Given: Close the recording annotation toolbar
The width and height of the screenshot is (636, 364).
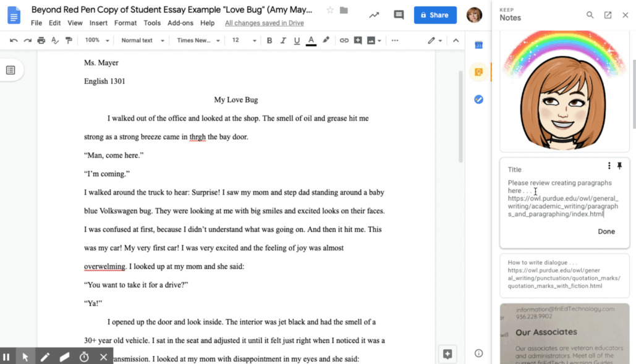Looking at the screenshot, I should 103,357.
